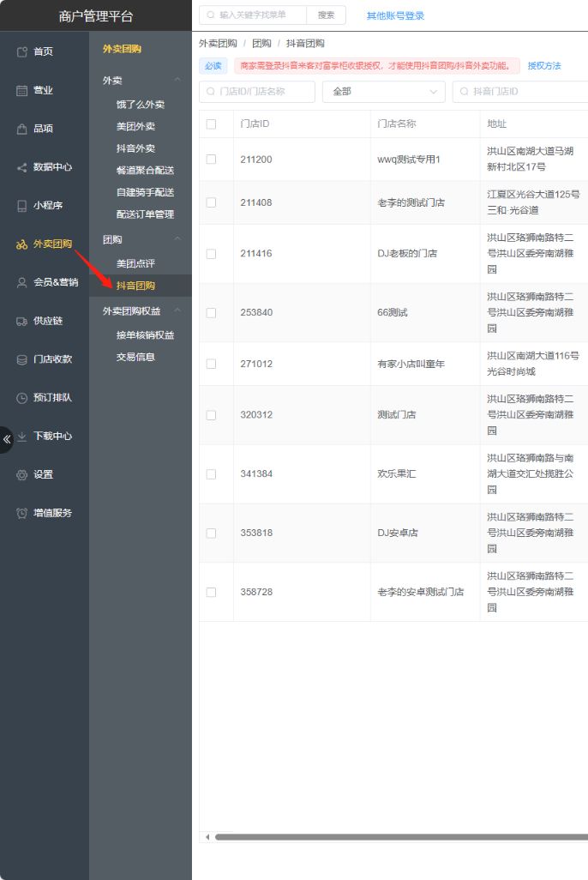Click 团购 in breadcrumb
Screen dimensions: 588x880
261,43
